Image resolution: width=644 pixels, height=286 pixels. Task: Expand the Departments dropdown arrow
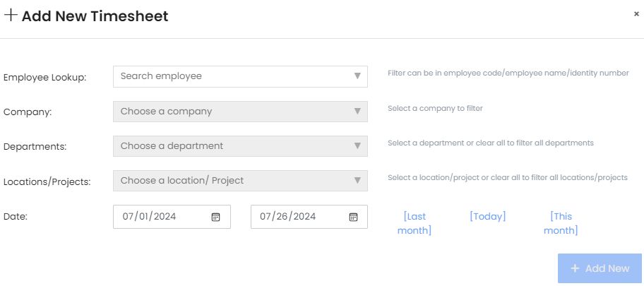(357, 145)
